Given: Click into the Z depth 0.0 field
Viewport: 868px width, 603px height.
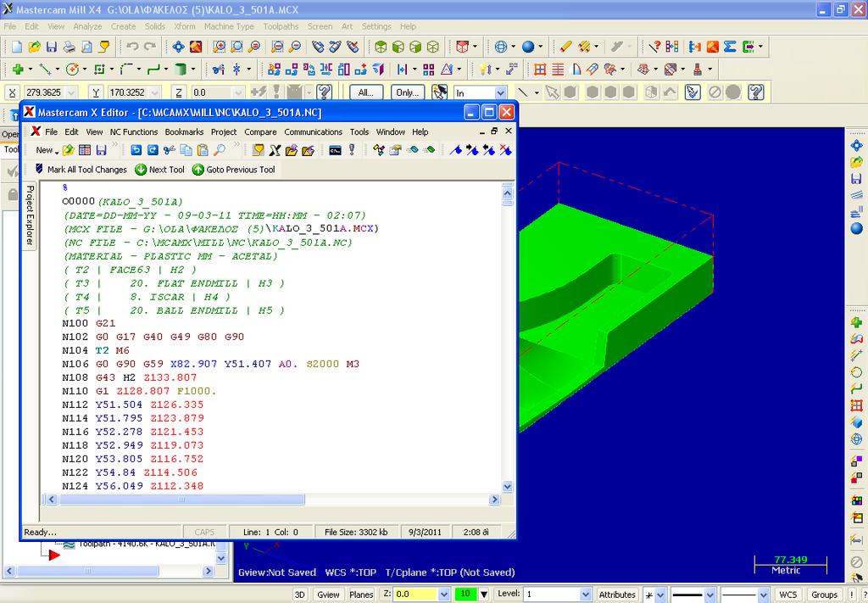Looking at the screenshot, I should pos(415,595).
